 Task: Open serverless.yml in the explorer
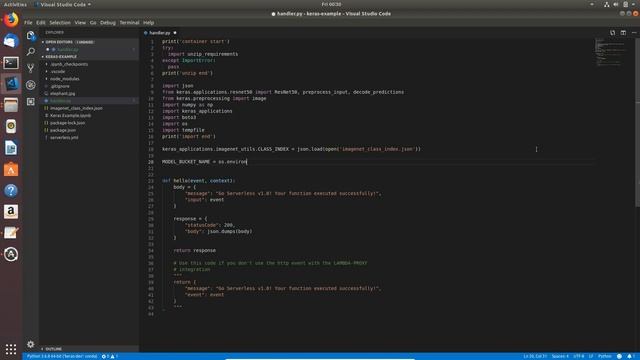click(64, 138)
